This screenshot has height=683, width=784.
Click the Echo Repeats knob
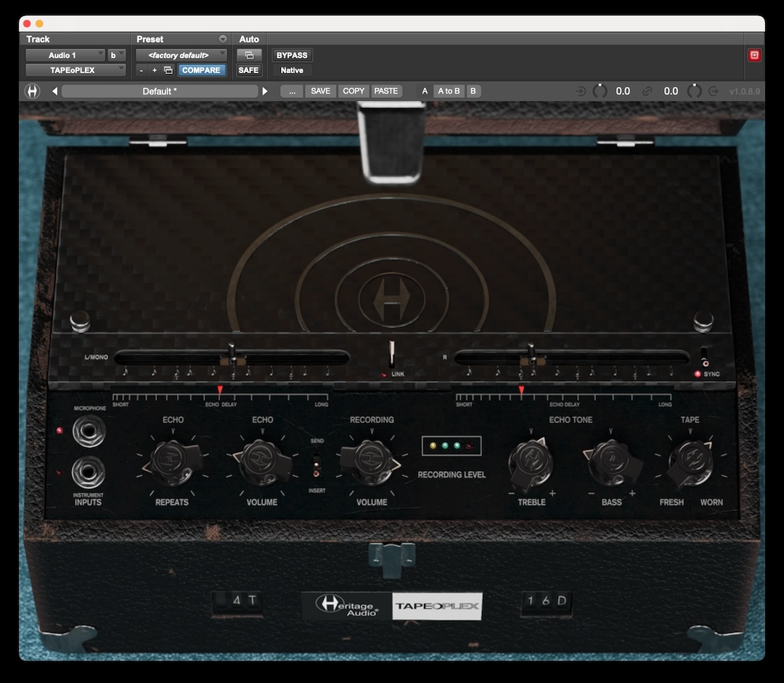(173, 462)
